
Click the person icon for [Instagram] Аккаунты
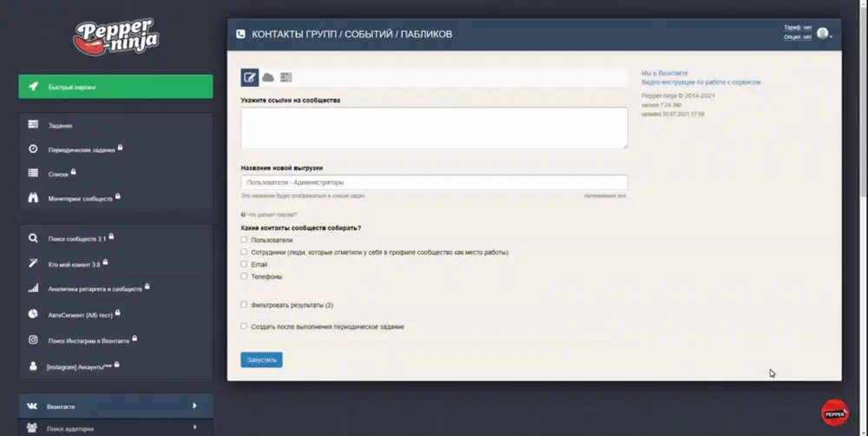pyautogui.click(x=33, y=367)
